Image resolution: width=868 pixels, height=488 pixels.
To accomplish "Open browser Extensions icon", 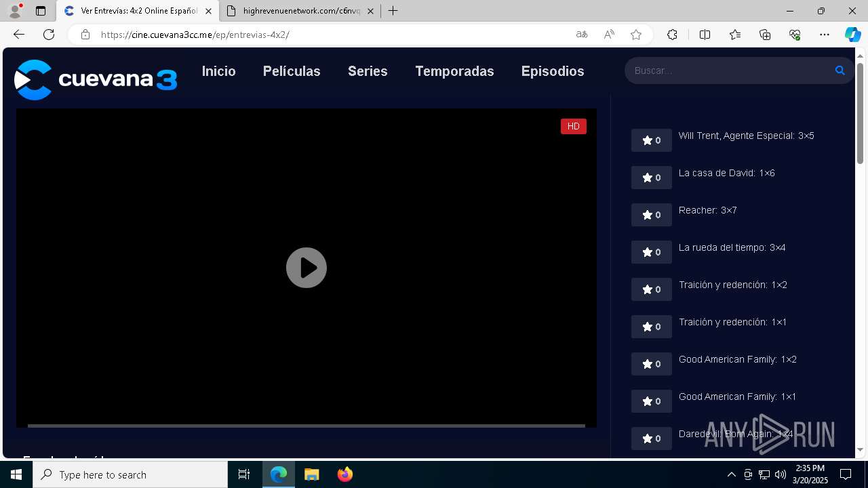I will pyautogui.click(x=672, y=35).
